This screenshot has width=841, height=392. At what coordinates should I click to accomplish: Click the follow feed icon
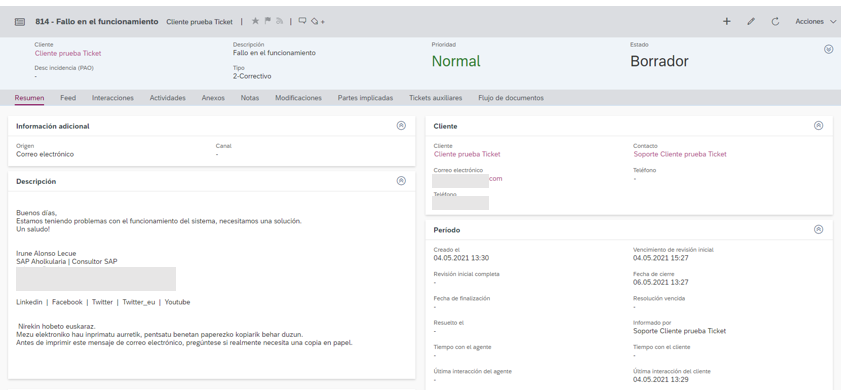click(279, 21)
